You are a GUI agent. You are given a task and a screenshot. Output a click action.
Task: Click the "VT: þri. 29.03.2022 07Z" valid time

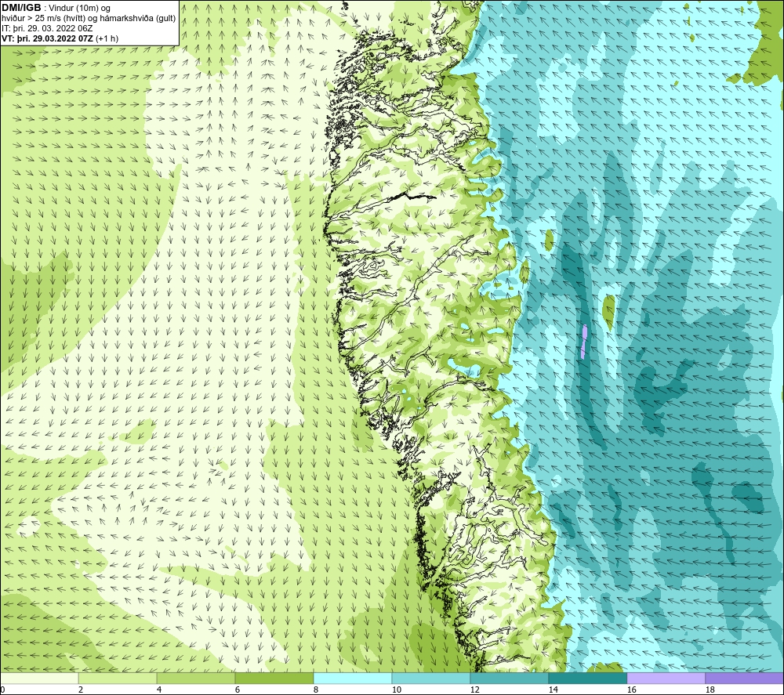tap(47, 38)
